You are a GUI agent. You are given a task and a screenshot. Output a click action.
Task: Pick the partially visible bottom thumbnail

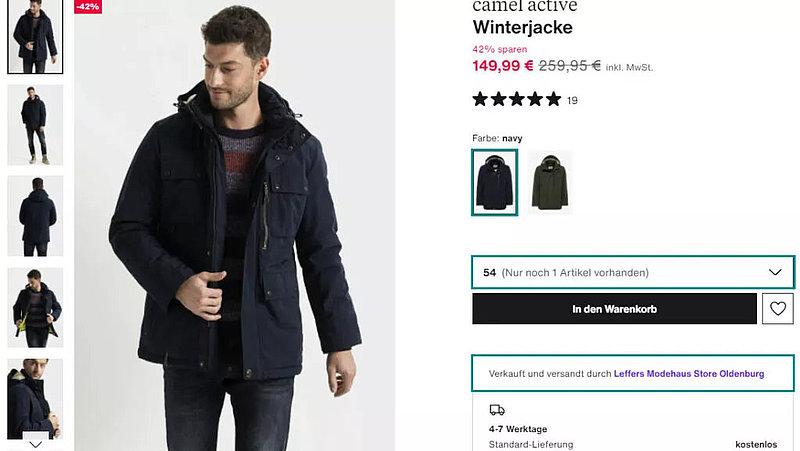pos(35,395)
